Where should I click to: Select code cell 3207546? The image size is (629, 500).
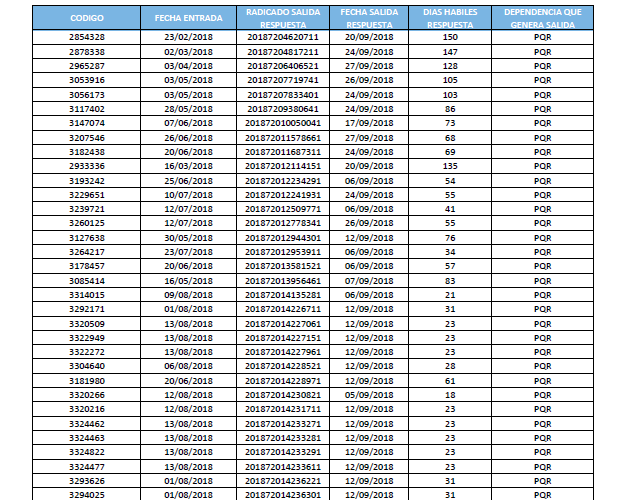pos(87,138)
